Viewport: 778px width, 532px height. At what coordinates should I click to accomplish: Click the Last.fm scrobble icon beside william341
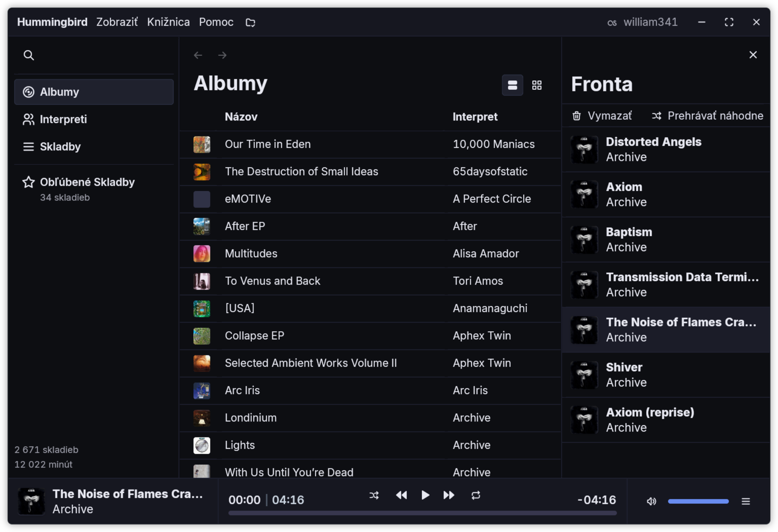612,22
